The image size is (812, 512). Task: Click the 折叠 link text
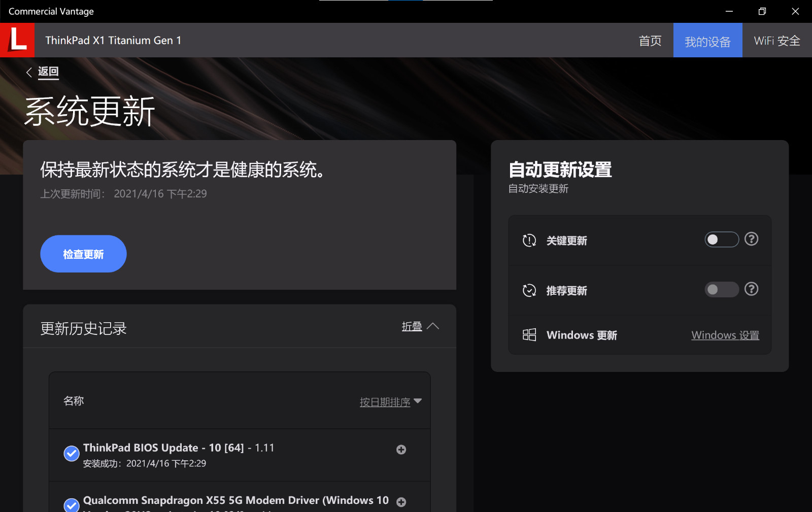[412, 326]
